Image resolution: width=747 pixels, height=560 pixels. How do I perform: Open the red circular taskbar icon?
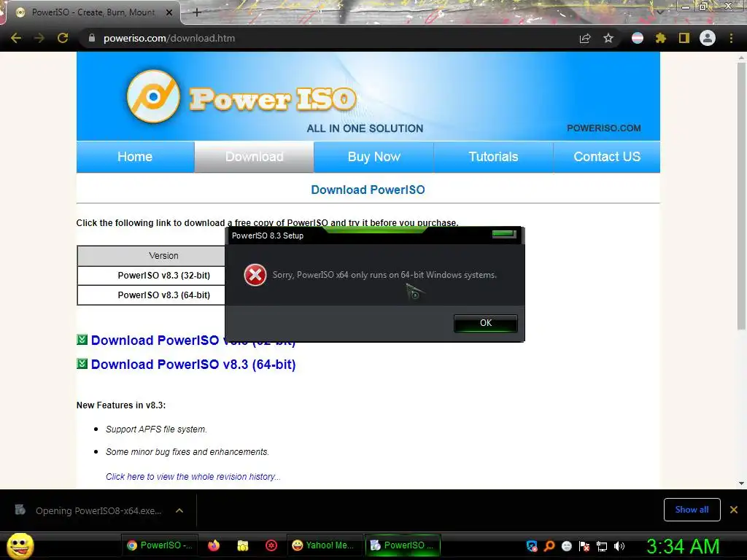[x=271, y=545]
